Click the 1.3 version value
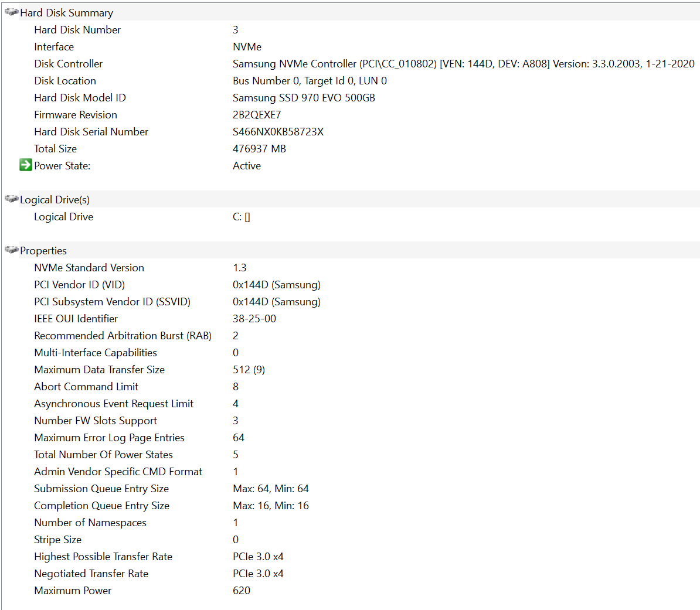 click(x=240, y=268)
